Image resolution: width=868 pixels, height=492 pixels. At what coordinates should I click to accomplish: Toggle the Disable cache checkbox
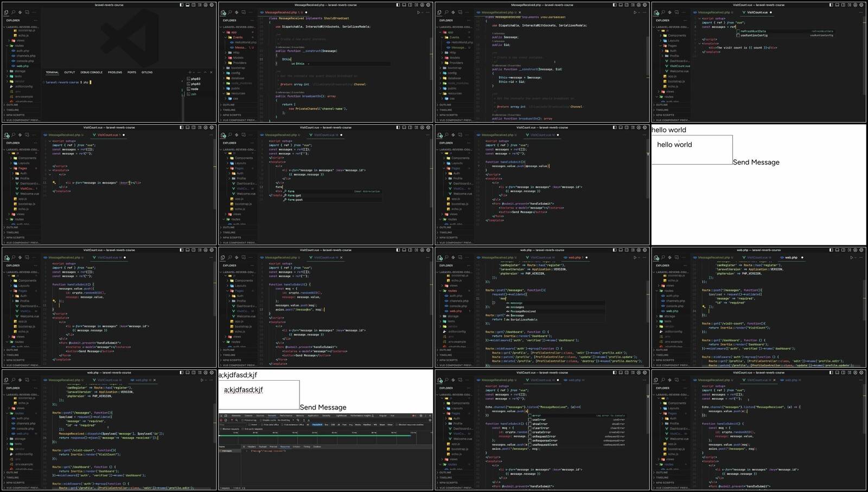pos(261,420)
